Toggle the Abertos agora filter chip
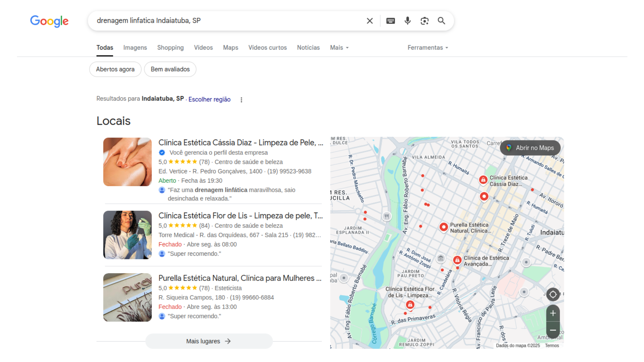Image resolution: width=644 pixels, height=362 pixels. click(115, 69)
